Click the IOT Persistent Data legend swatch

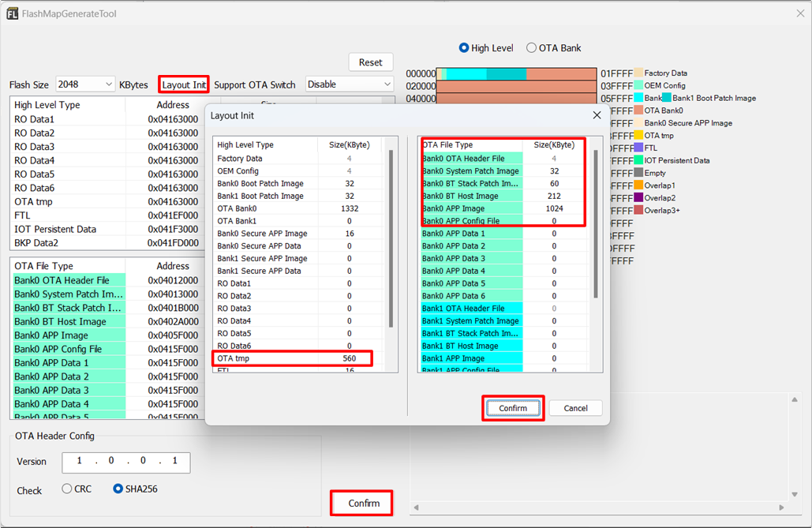click(638, 160)
